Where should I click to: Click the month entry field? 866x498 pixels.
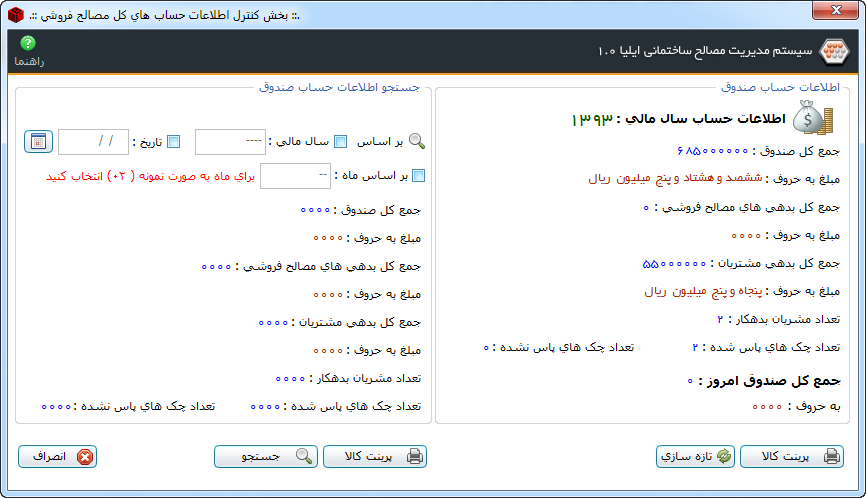click(x=288, y=176)
